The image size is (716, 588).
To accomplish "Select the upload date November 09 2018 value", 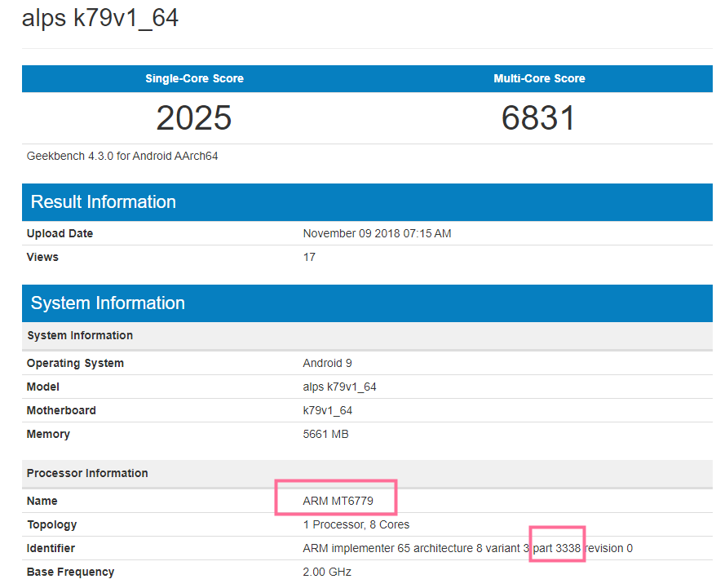I will point(377,234).
